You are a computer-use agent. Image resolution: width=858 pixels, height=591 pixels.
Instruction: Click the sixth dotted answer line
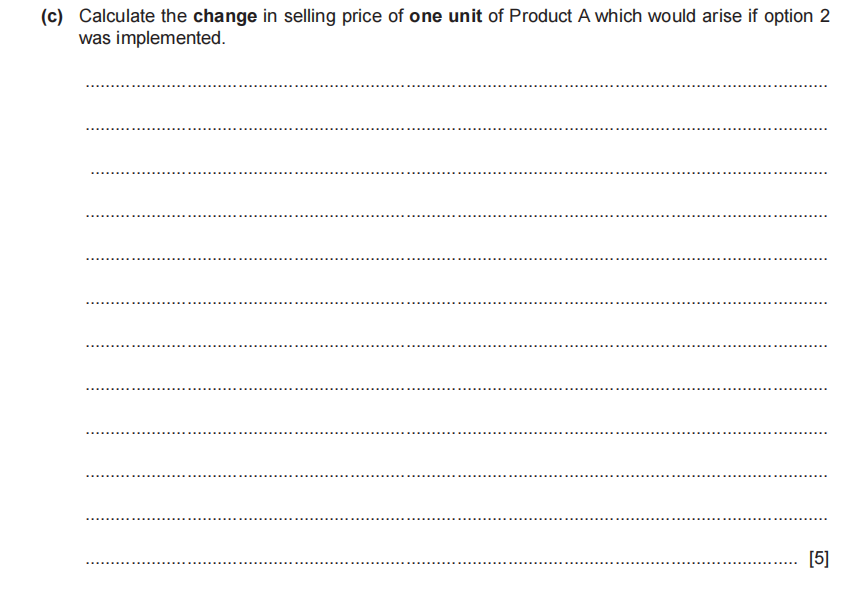pos(457,302)
